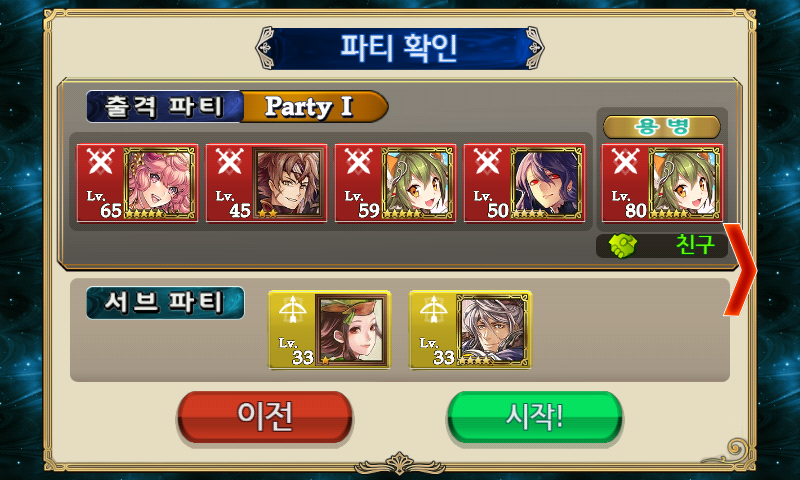Viewport: 800px width, 480px height.
Task: Select the silver-haired Lv. 33 sub party portrait
Action: tap(493, 330)
